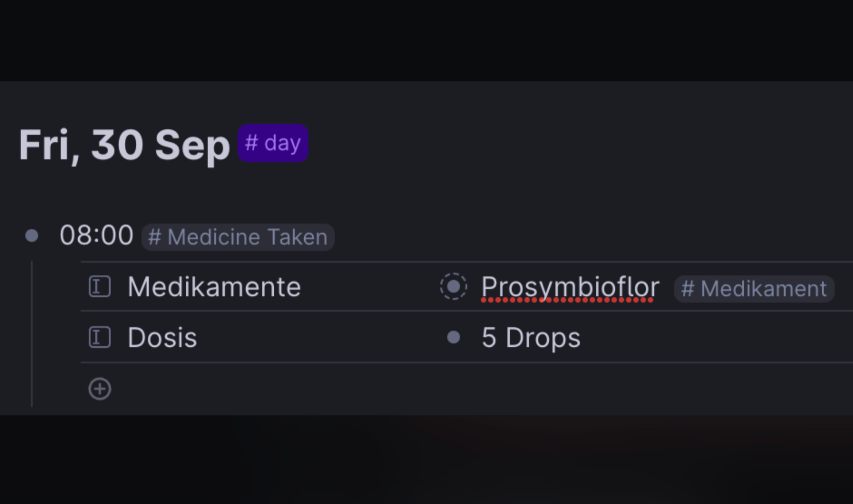This screenshot has width=853, height=504.
Task: Edit the Dosis property name
Action: point(162,337)
